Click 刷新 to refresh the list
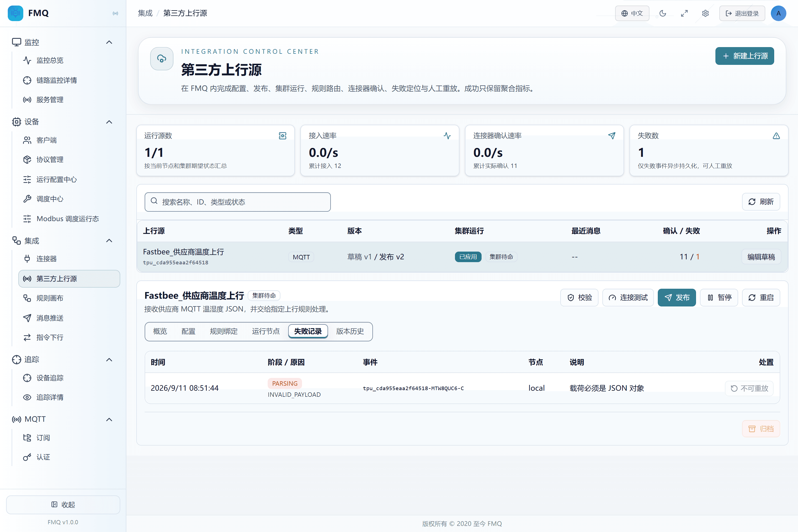 coord(761,202)
